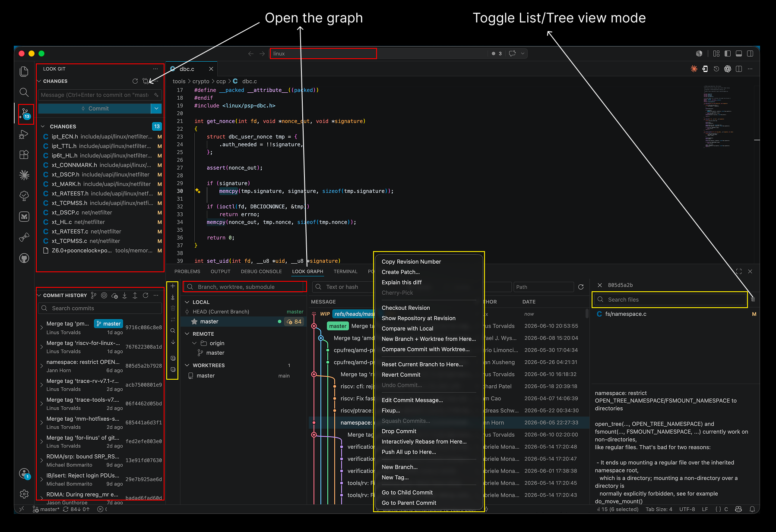776x532 pixels.
Task: Open the Accounts icon in activity bar
Action: tap(24, 473)
